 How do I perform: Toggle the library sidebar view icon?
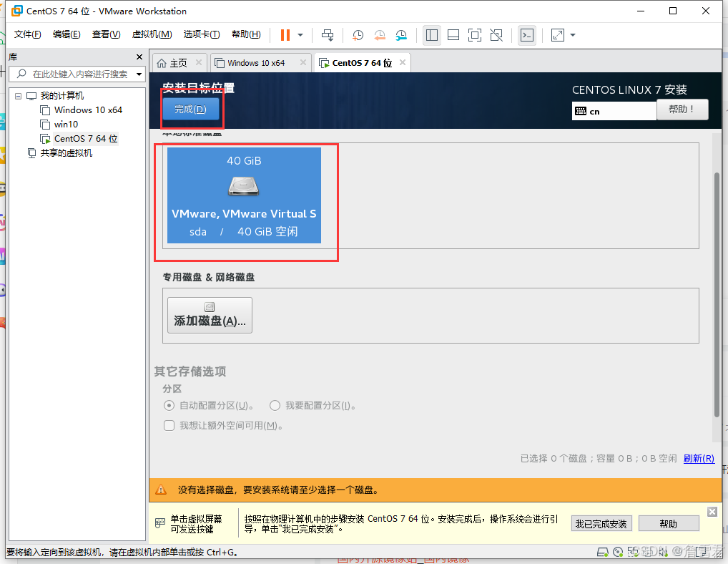[x=432, y=35]
